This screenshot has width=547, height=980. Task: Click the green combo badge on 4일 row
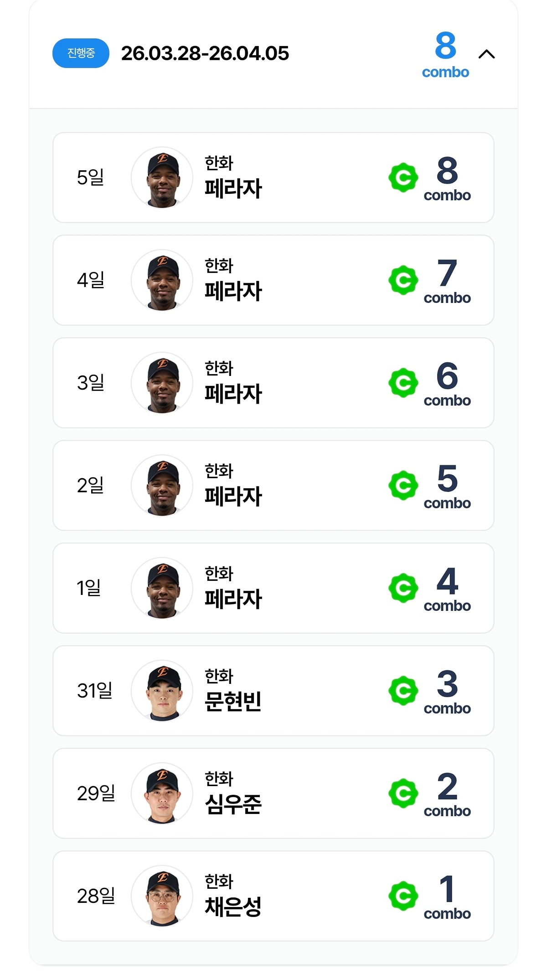click(x=403, y=280)
